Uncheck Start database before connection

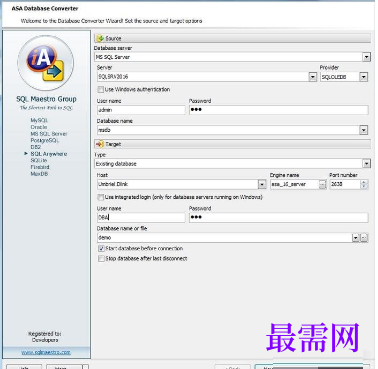click(101, 249)
